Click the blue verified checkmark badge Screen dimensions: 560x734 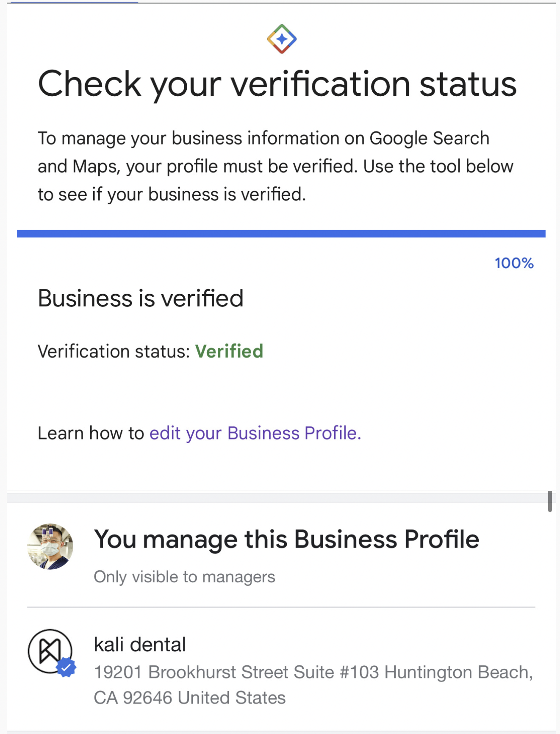[67, 667]
